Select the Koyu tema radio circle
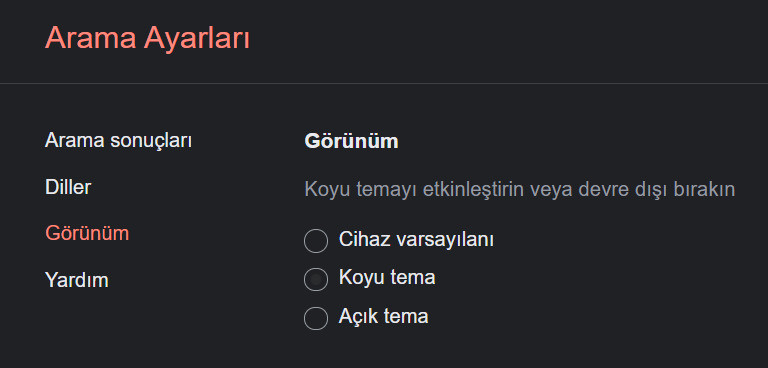 316,279
